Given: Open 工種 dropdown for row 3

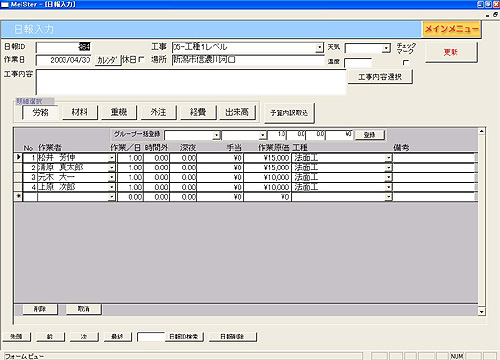Looking at the screenshot, I should tap(388, 177).
